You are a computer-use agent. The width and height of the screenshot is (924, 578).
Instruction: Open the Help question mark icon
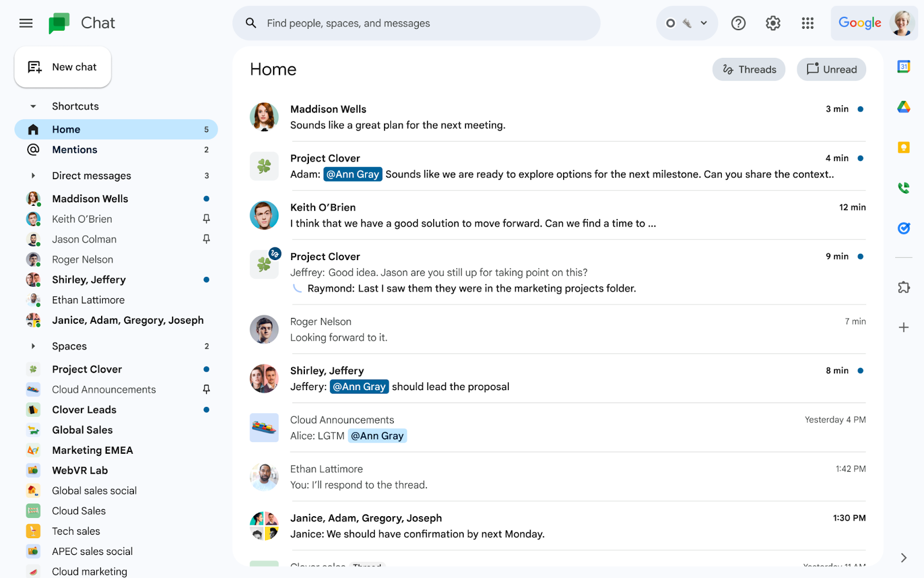click(738, 23)
